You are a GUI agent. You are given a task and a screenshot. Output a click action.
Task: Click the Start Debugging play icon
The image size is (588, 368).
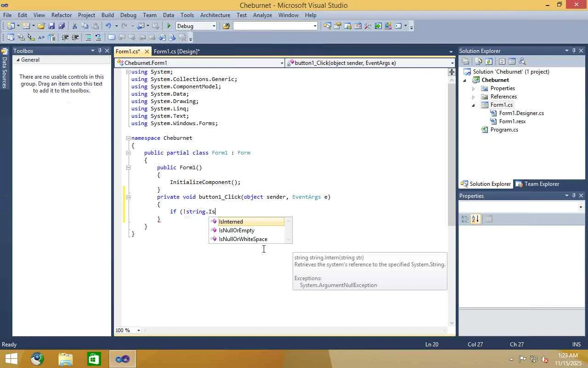point(169,26)
